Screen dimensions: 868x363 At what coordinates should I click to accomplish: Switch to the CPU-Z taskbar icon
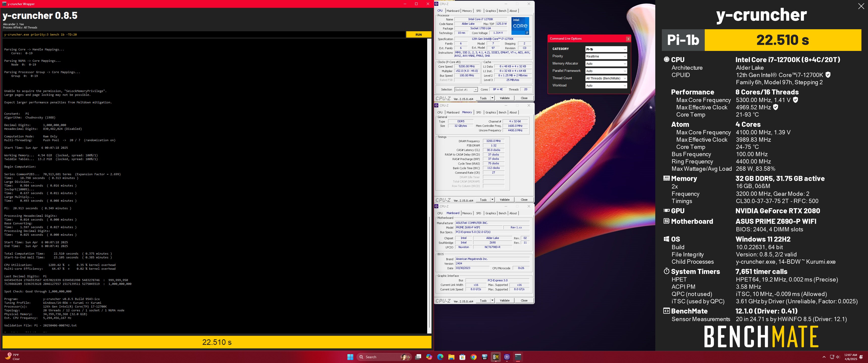coord(507,357)
